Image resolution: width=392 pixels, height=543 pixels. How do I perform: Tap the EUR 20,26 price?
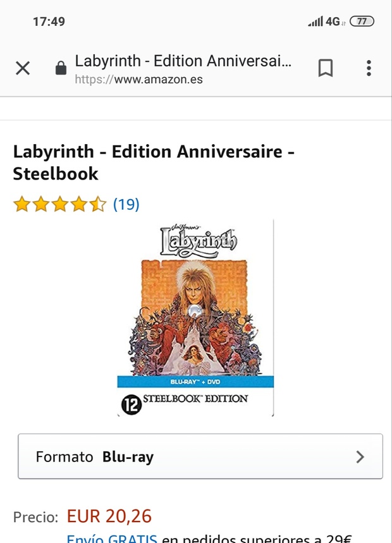109,516
